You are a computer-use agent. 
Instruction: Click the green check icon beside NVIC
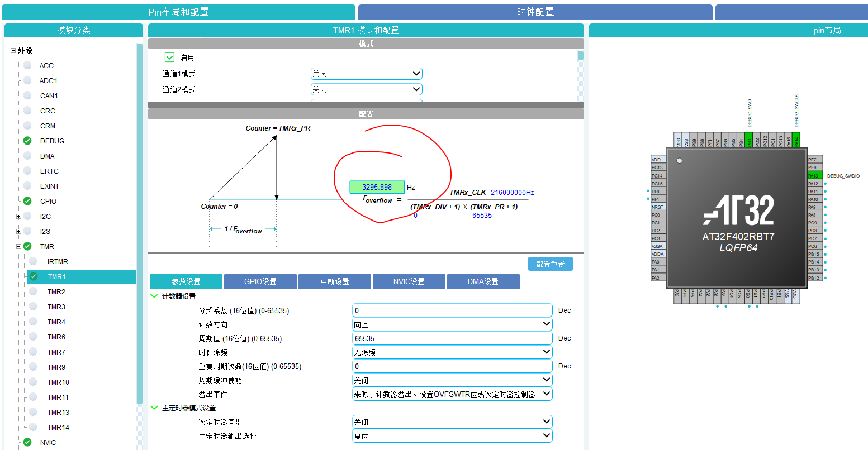coord(27,442)
